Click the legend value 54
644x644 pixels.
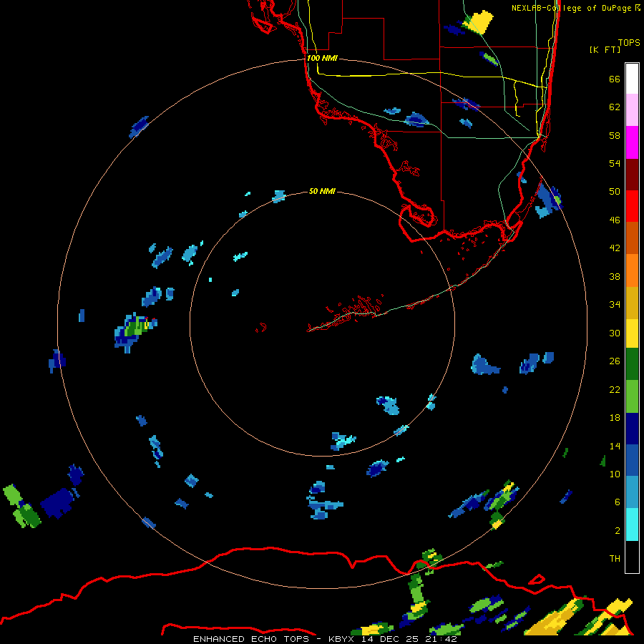point(615,163)
